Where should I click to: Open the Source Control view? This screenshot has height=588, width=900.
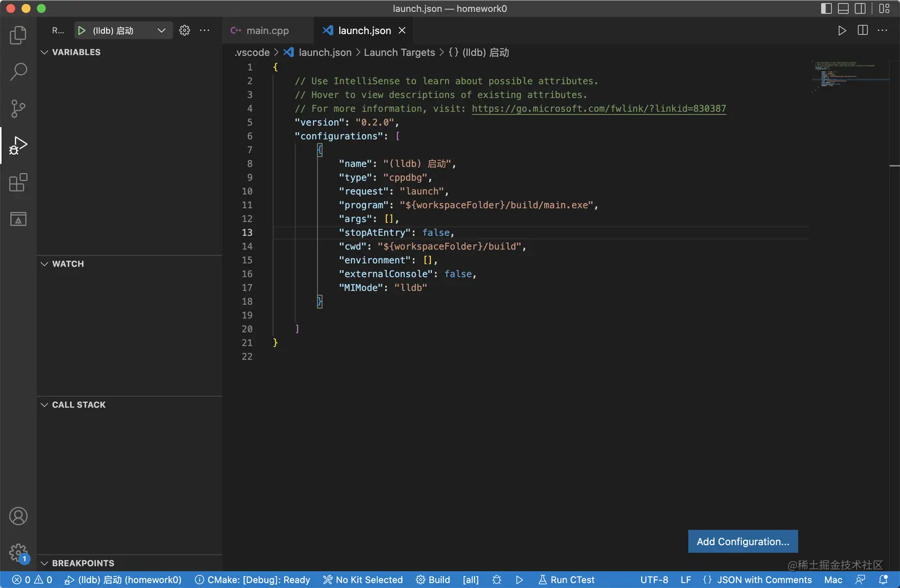point(18,108)
